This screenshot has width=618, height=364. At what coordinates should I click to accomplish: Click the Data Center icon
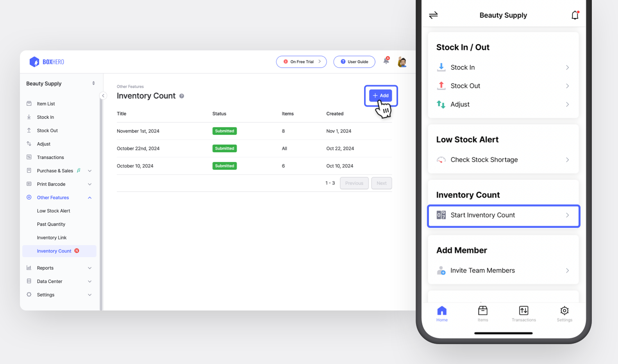coord(29,281)
